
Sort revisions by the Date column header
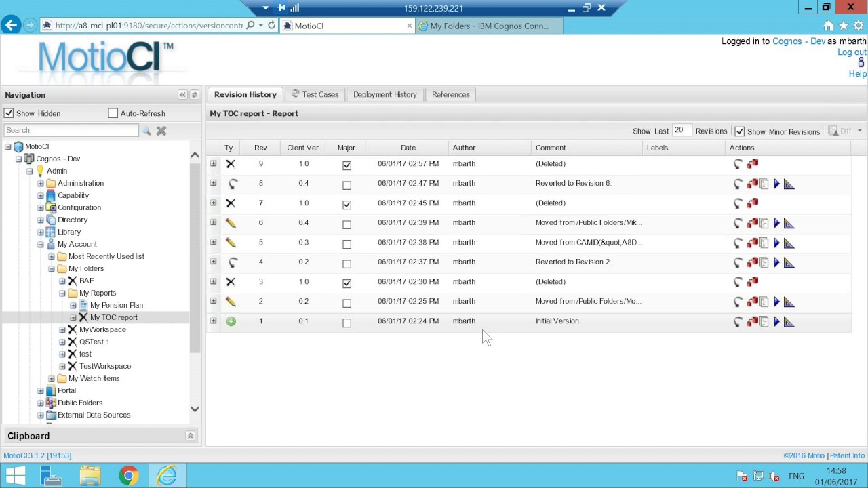(x=408, y=148)
